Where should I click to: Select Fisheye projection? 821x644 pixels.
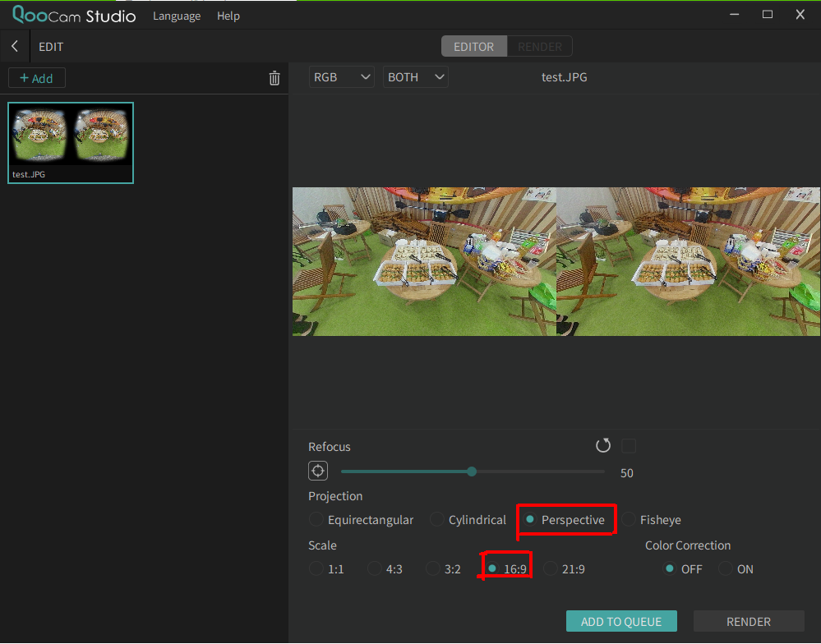(x=652, y=519)
